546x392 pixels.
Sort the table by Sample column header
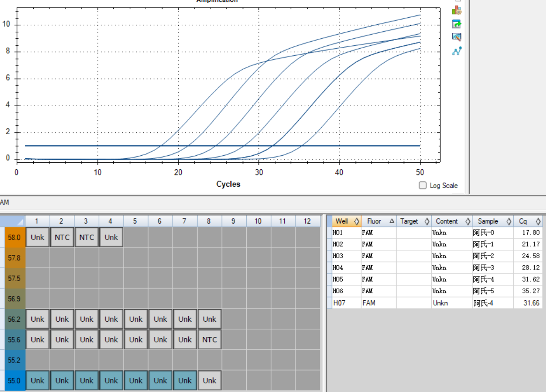point(493,221)
